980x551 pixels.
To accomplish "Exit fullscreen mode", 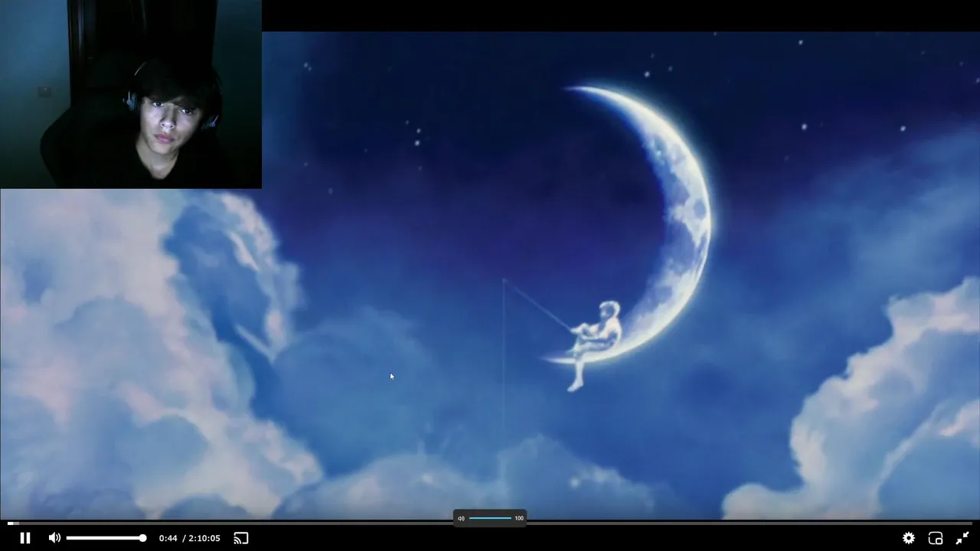I will [x=962, y=538].
